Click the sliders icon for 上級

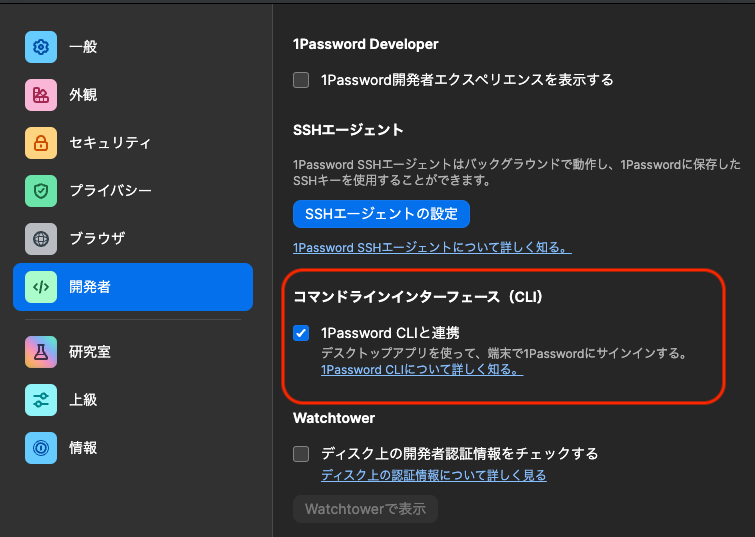(x=41, y=400)
